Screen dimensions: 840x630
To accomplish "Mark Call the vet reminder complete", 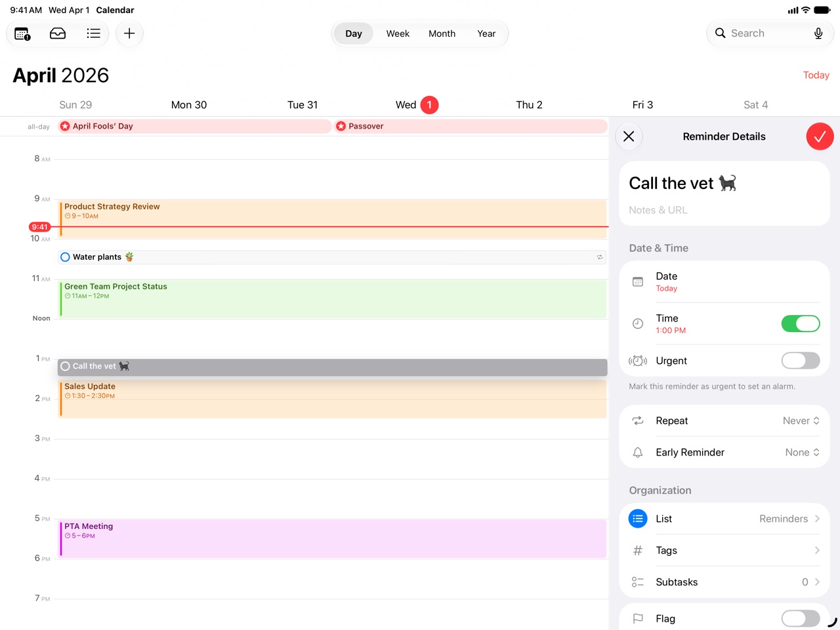I will pyautogui.click(x=65, y=366).
